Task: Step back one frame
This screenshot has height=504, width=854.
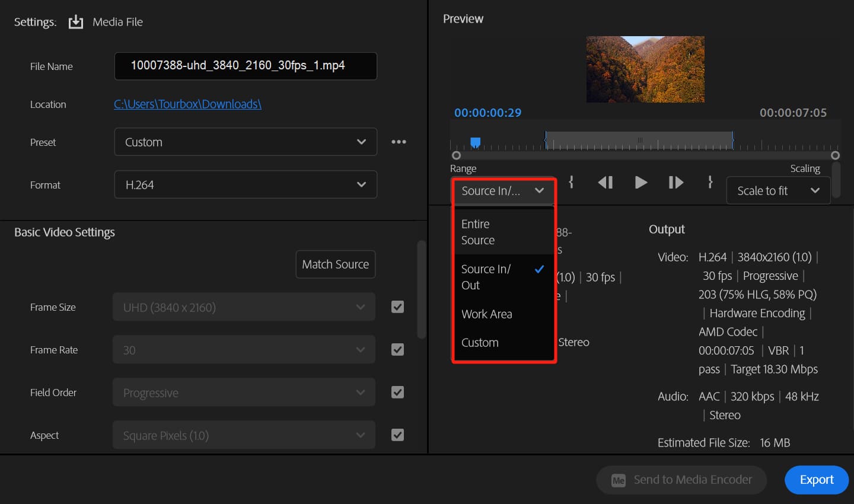Action: click(x=606, y=182)
